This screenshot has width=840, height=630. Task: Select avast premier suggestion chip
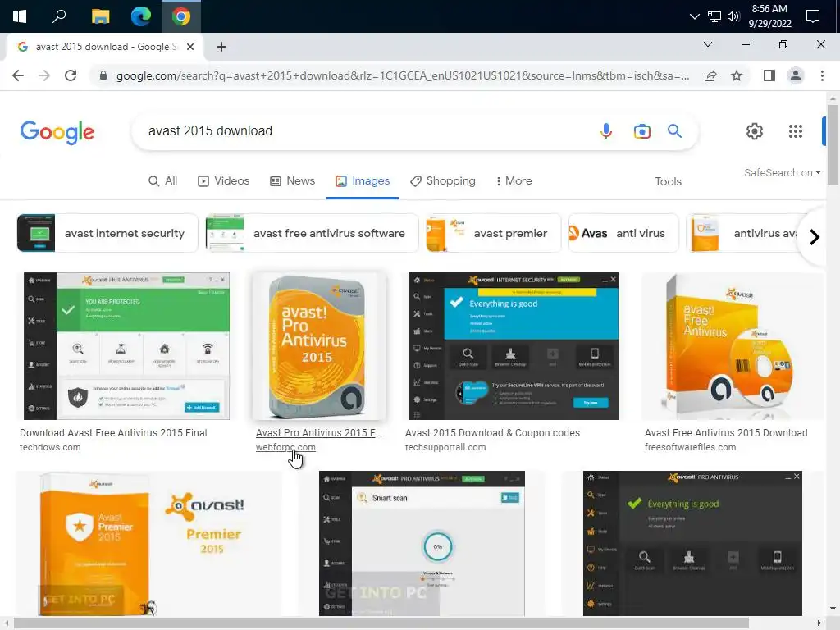493,233
